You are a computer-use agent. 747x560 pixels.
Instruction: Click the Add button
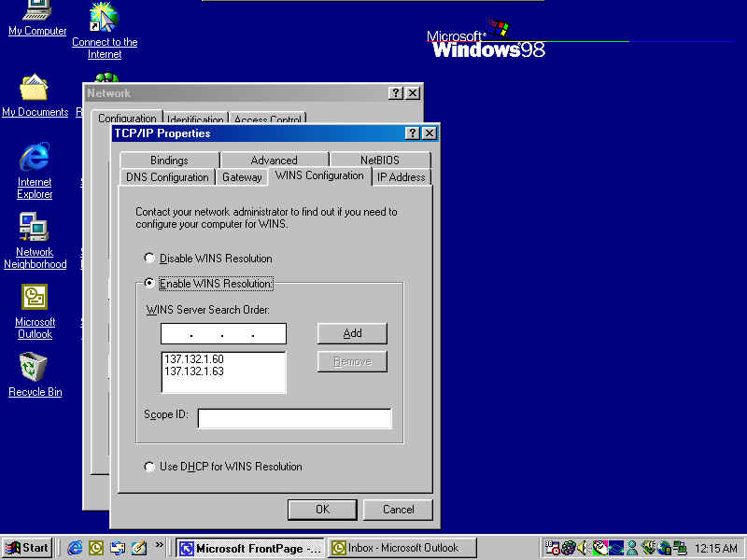click(x=352, y=333)
